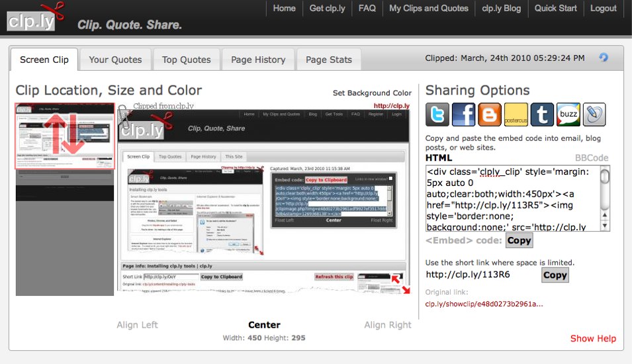Click Set Background Color
Screen dimensions: 632x364
point(372,93)
